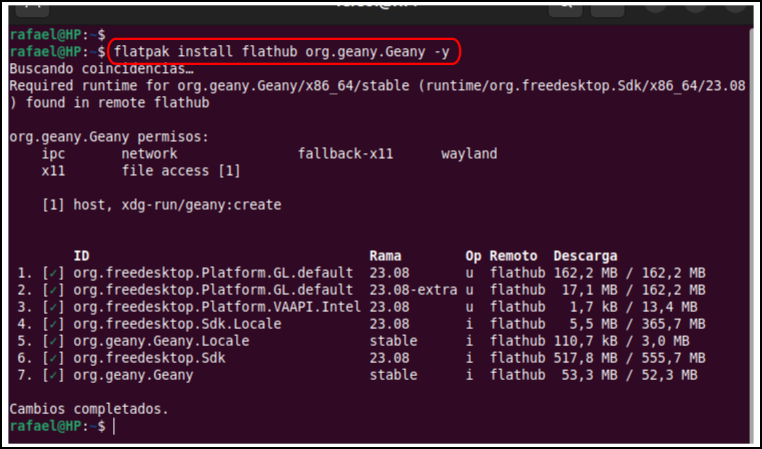Image resolution: width=762 pixels, height=449 pixels.
Task: Click the 'file access [1]' permission
Action: click(181, 171)
